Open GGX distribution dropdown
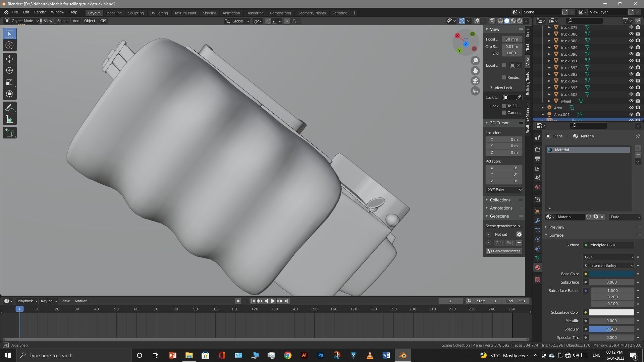This screenshot has height=362, width=644. pyautogui.click(x=608, y=257)
